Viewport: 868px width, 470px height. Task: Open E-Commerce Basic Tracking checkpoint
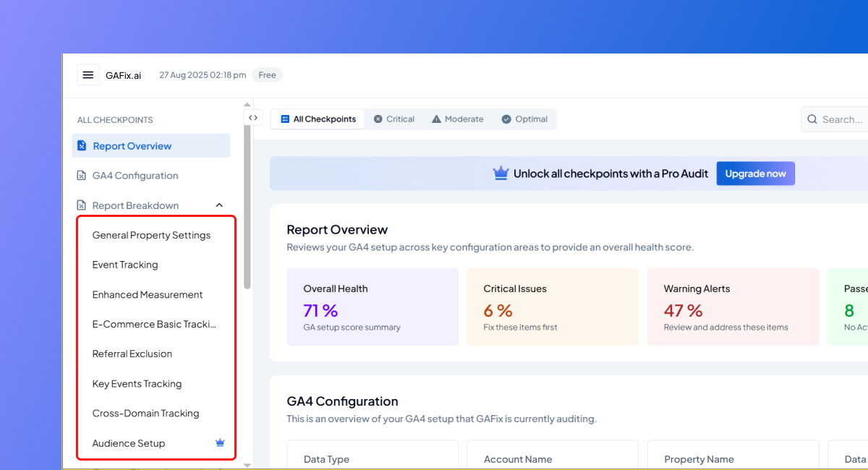[154, 325]
